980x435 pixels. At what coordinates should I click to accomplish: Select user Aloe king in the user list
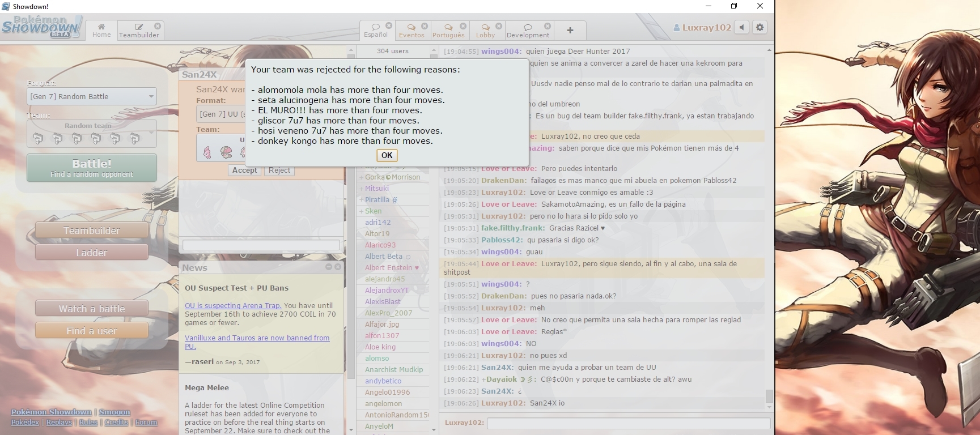pos(380,347)
